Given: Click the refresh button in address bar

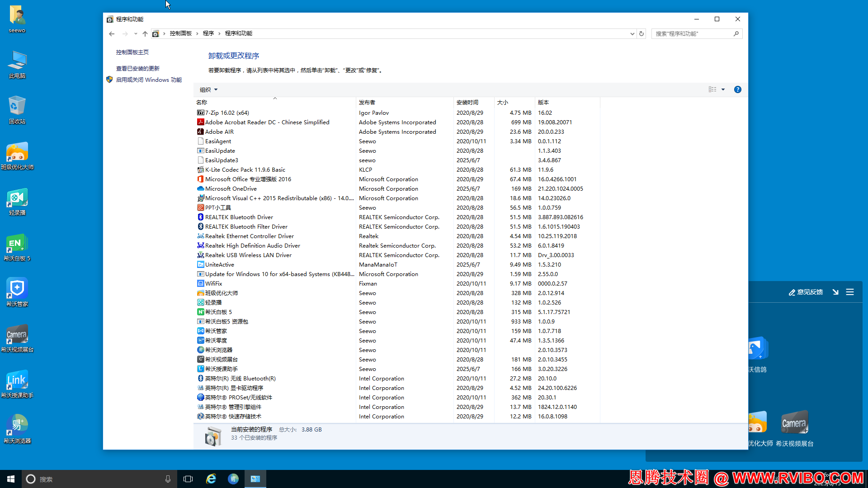Looking at the screenshot, I should point(641,33).
